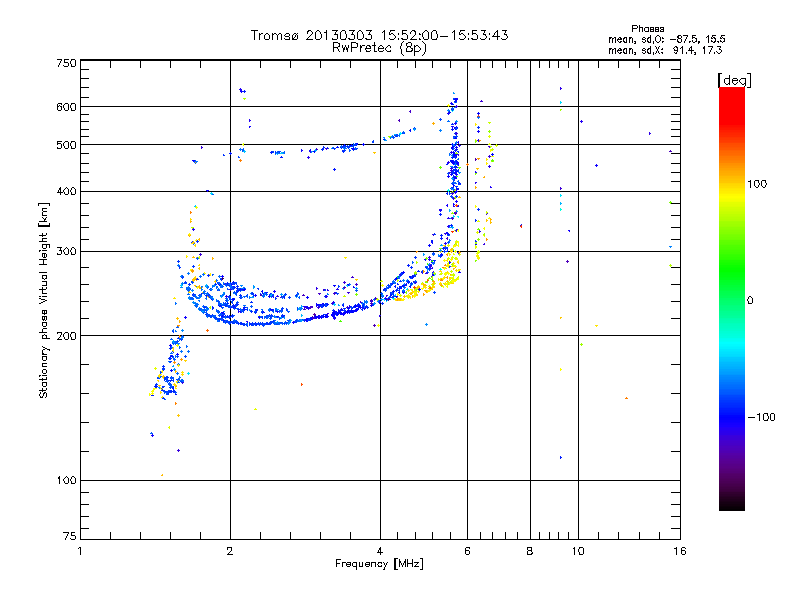Click the y-axis tick label '200'
Screen dimensions: 800x600
[x=66, y=336]
